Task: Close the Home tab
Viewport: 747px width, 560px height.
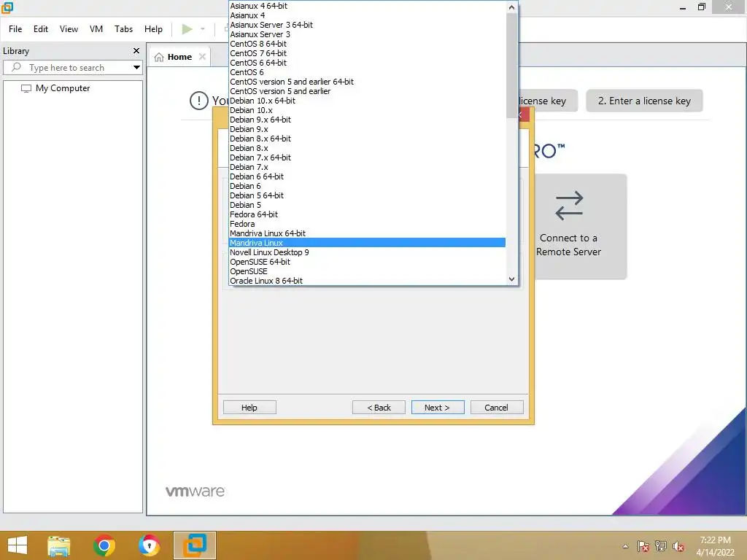Action: (x=203, y=57)
